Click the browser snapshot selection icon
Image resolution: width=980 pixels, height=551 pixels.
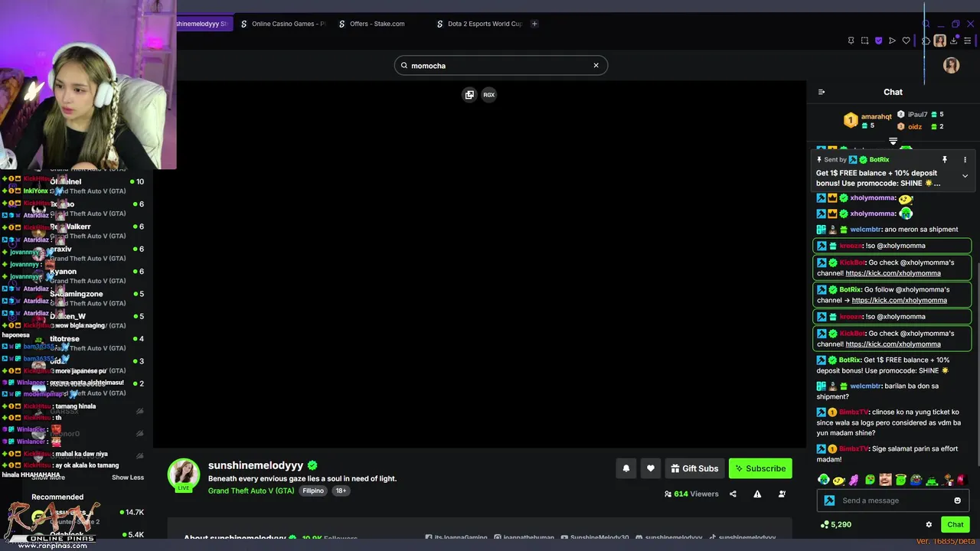[x=864, y=41]
